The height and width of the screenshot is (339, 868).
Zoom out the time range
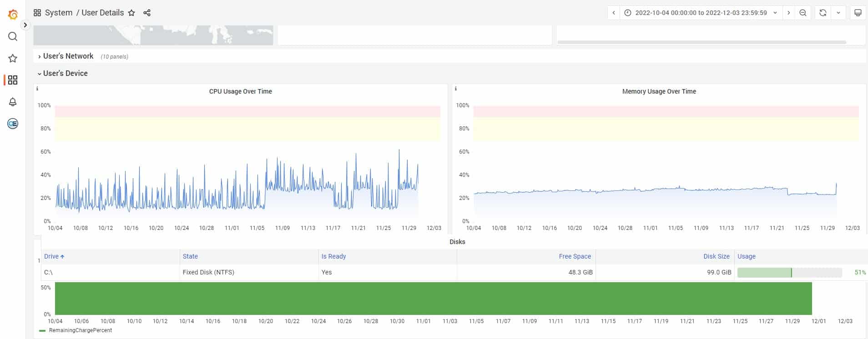[x=803, y=13]
